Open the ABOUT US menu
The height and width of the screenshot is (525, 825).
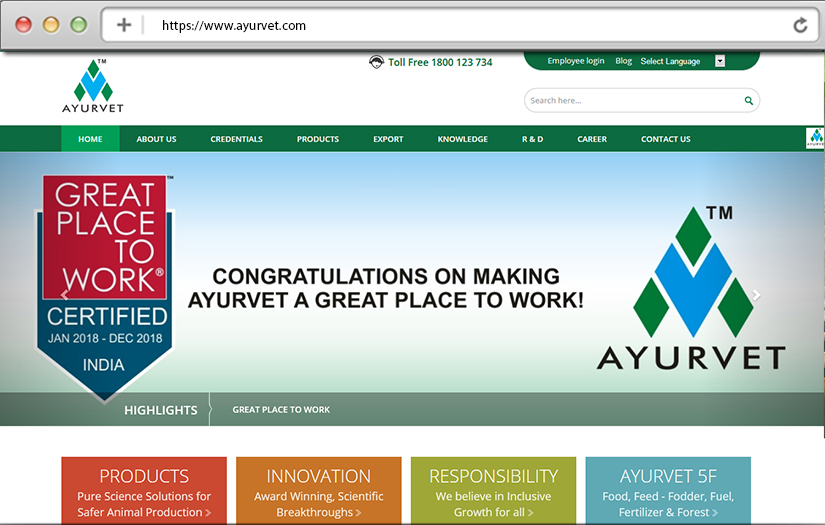[156, 139]
